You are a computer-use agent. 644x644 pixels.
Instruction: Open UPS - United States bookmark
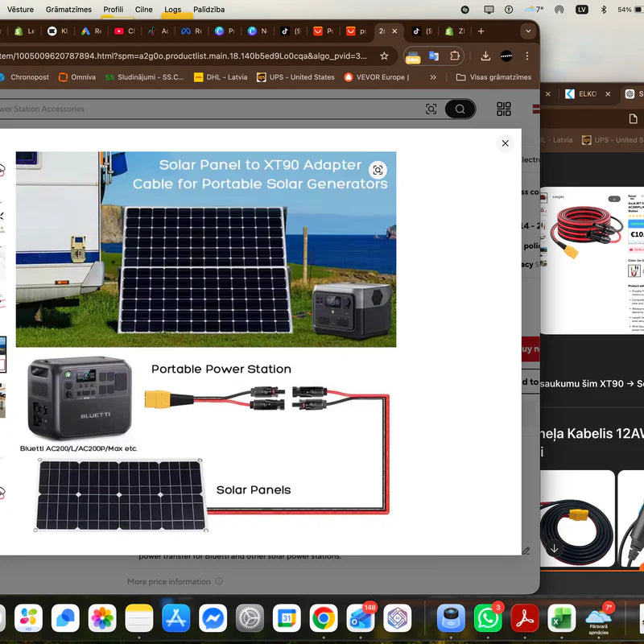[295, 77]
